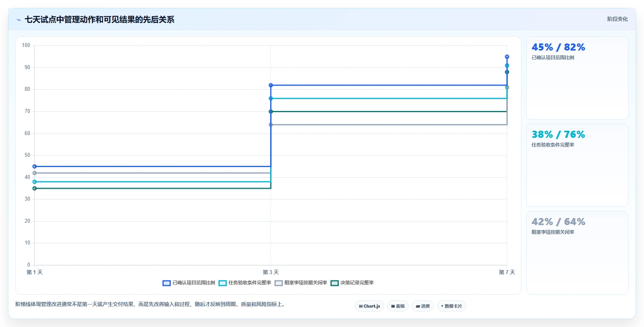The height and width of the screenshot is (327, 644).
Task: Click the cyan legend swatch for 任务验收条件完整率
Action: coord(222,283)
